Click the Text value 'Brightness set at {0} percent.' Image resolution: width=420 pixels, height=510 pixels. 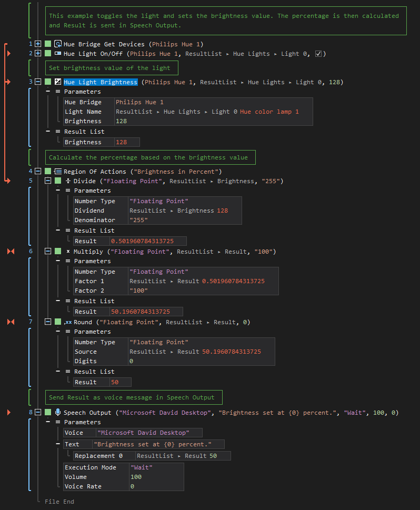tap(153, 444)
